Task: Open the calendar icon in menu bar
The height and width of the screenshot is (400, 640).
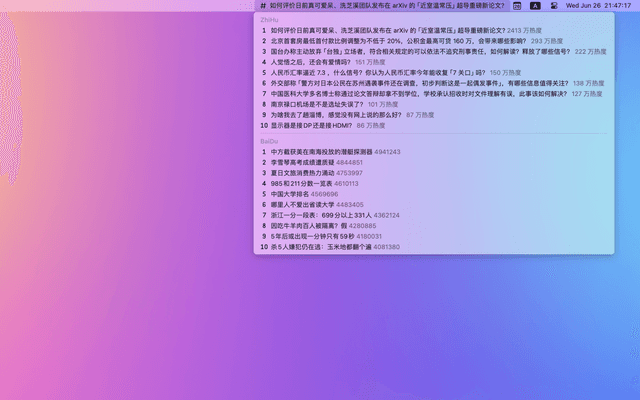Action: 517,6
